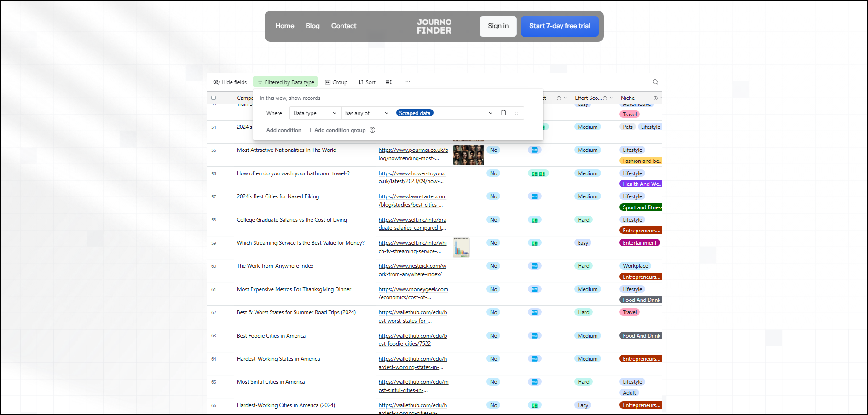Go to Home in navigation bar

pyautogui.click(x=285, y=26)
